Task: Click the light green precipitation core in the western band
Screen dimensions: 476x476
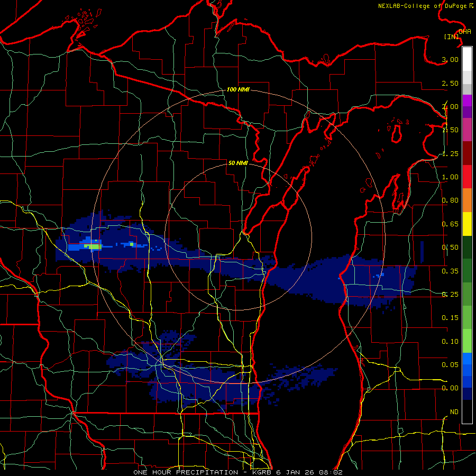Action: (x=92, y=247)
